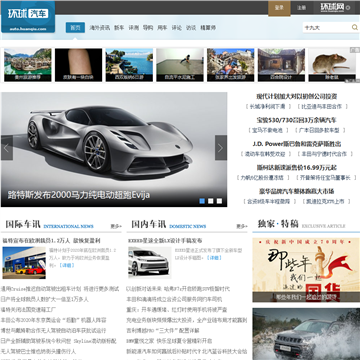This screenshot has width=360, height=360.
Task: Open the 国内车讯 section heading
Action: [x=149, y=224]
